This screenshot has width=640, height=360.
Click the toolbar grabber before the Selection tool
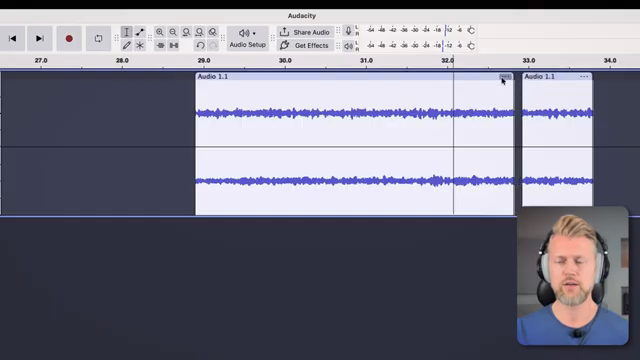click(116, 38)
